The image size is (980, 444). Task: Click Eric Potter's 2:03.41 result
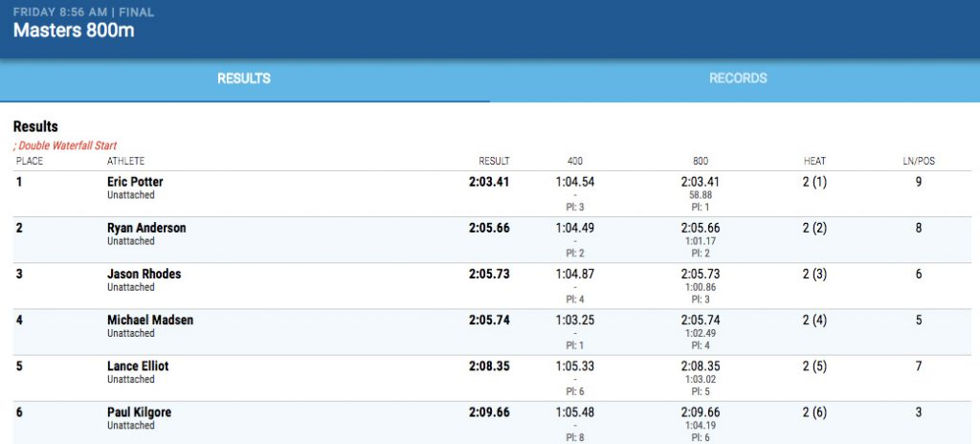coord(489,182)
